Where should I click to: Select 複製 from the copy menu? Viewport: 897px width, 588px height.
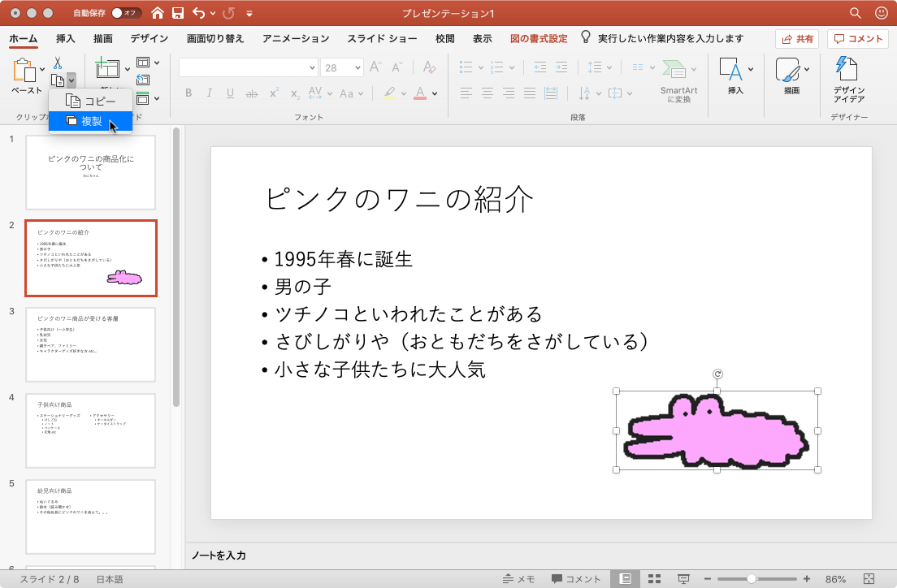tap(90, 121)
